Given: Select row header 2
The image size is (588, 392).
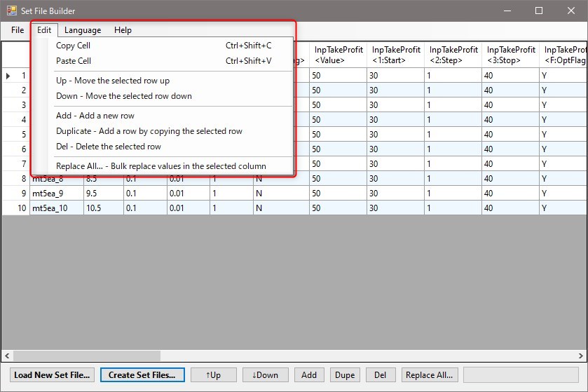Looking at the screenshot, I should click(x=15, y=90).
